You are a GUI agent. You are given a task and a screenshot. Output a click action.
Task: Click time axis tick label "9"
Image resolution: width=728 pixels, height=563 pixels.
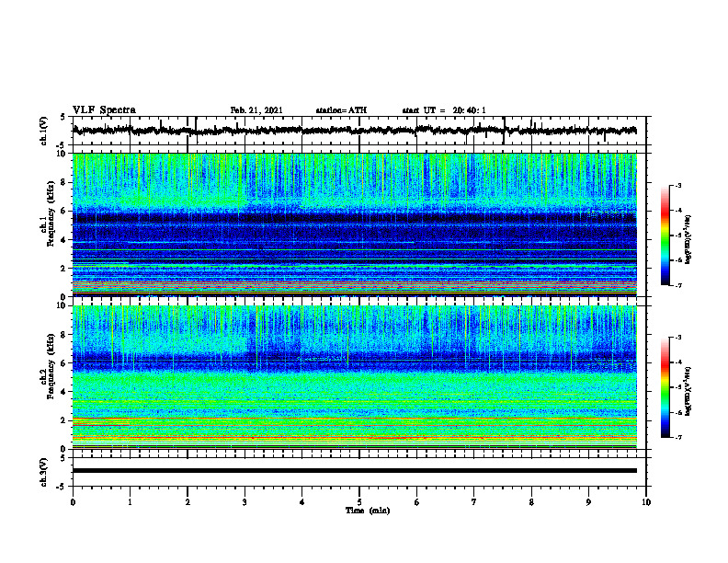tap(588, 502)
